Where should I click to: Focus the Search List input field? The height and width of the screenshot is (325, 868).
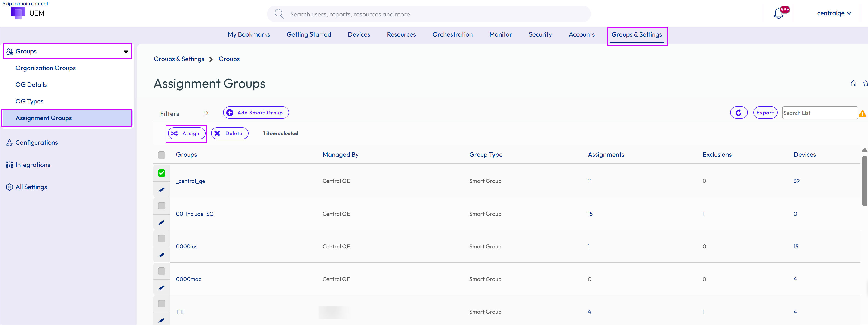819,113
